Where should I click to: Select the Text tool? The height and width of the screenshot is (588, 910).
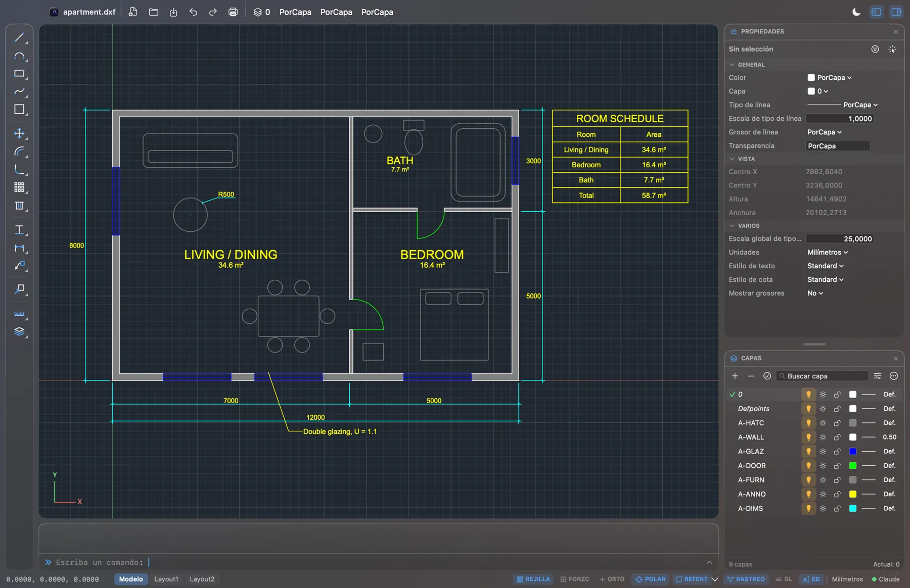click(x=19, y=230)
